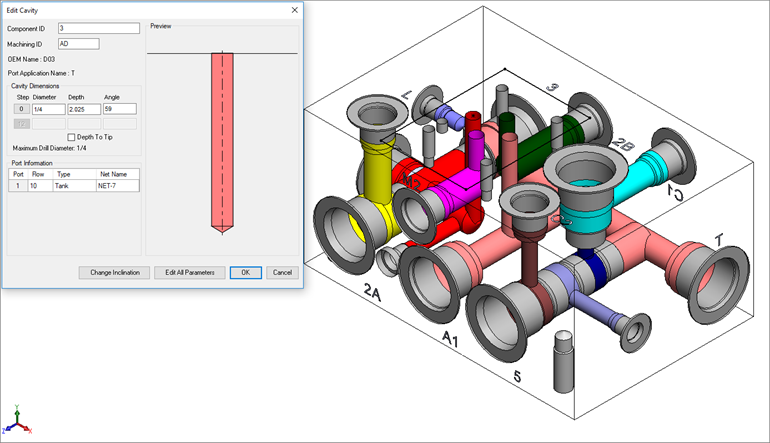Select the Tank type cell in Port Information

[x=74, y=186]
